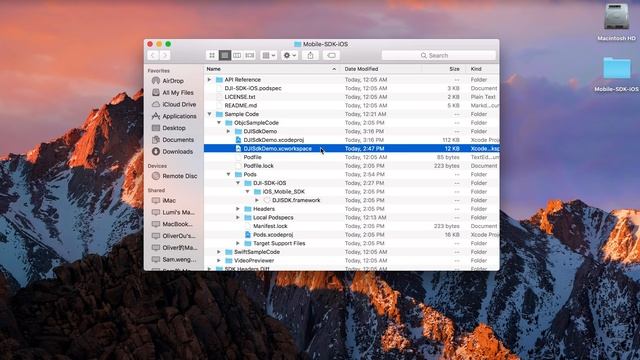
Task: Expand the Target Support Files folder
Action: (238, 243)
